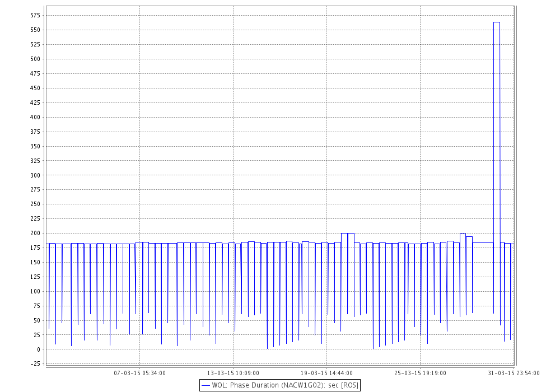Image resolution: width=560 pixels, height=392 pixels.
Task: Click the y-axis label 500
Action: 35,59
